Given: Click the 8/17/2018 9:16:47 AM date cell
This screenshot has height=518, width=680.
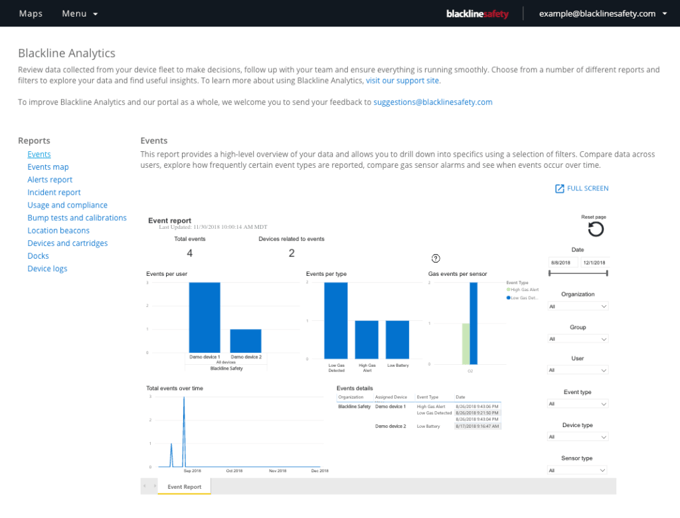Looking at the screenshot, I should point(477,426).
